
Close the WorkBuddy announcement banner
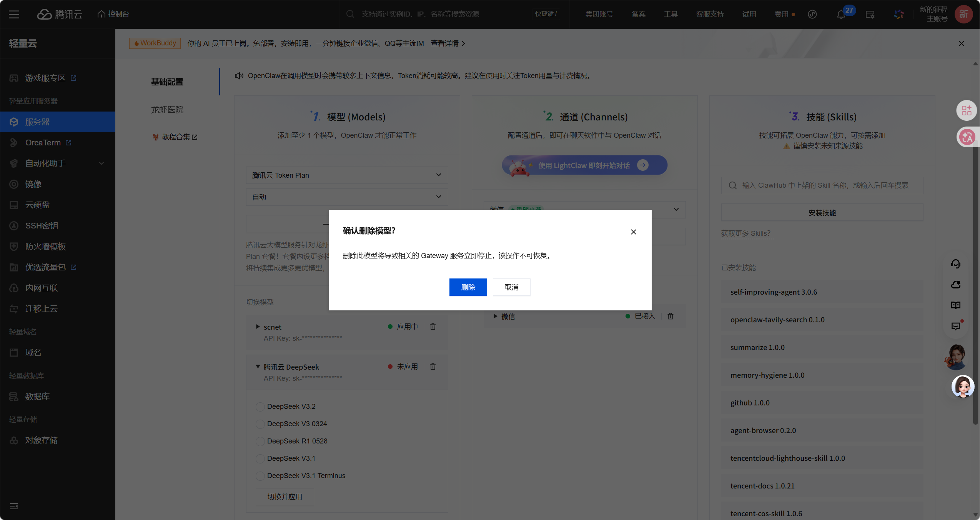pos(961,43)
